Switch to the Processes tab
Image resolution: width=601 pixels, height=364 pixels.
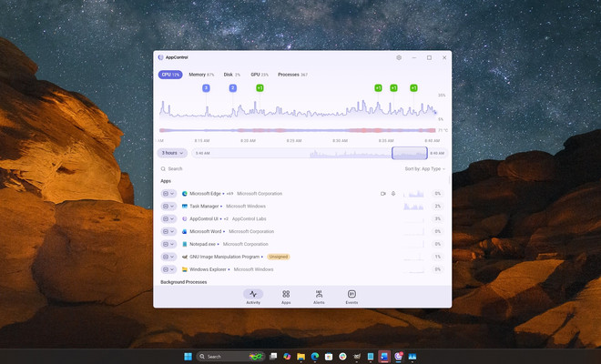click(292, 75)
